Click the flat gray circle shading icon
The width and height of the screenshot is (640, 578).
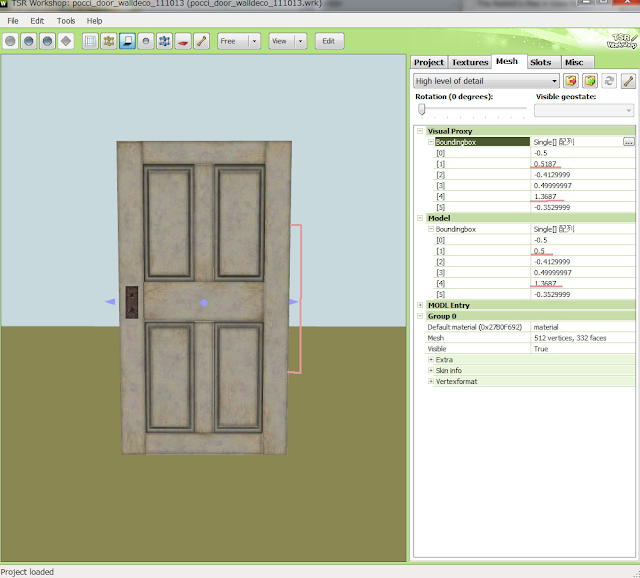[10, 41]
